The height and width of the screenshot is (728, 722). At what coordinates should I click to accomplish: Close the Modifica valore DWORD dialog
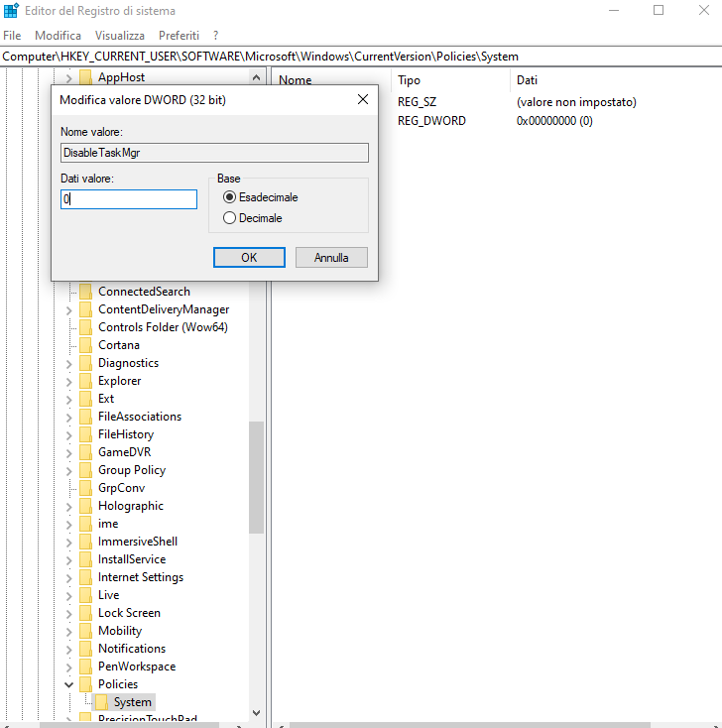tap(363, 99)
